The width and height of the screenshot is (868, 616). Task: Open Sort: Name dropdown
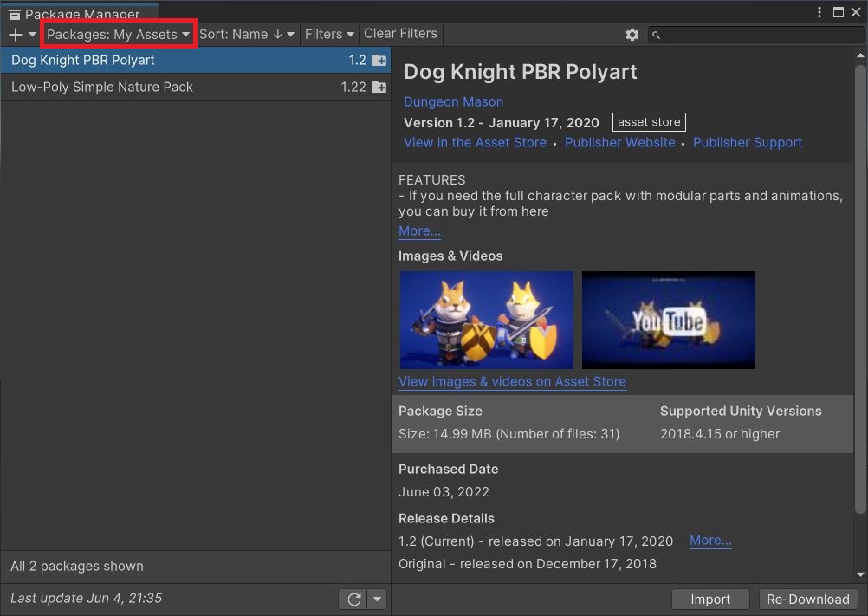coord(247,35)
